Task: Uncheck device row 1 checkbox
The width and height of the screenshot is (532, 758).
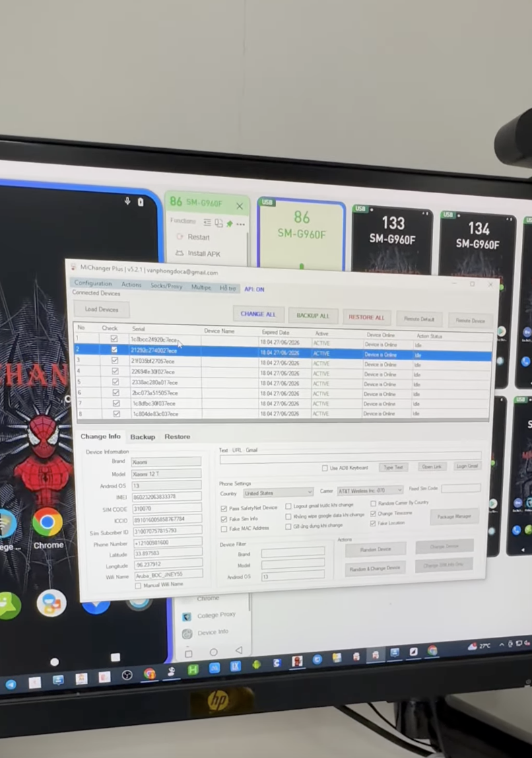Action: 114,339
